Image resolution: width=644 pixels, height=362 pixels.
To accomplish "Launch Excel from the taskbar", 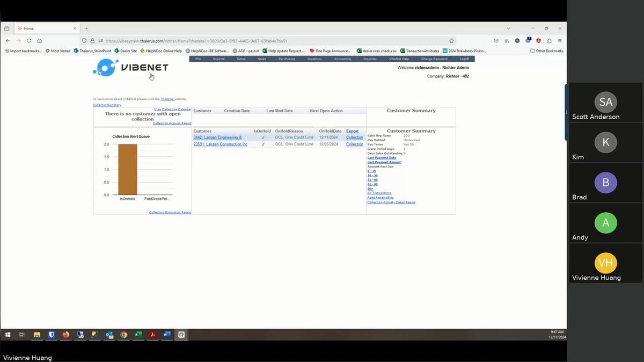I will coord(138,335).
